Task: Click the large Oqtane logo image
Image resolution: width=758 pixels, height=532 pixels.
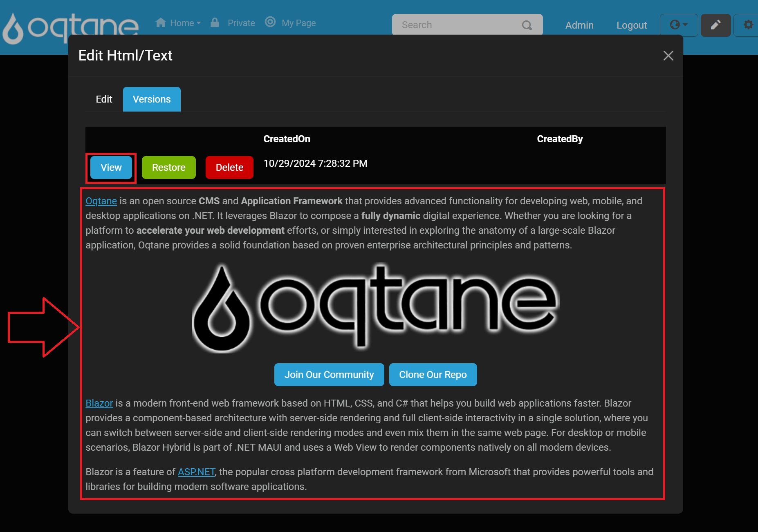Action: coord(375,308)
